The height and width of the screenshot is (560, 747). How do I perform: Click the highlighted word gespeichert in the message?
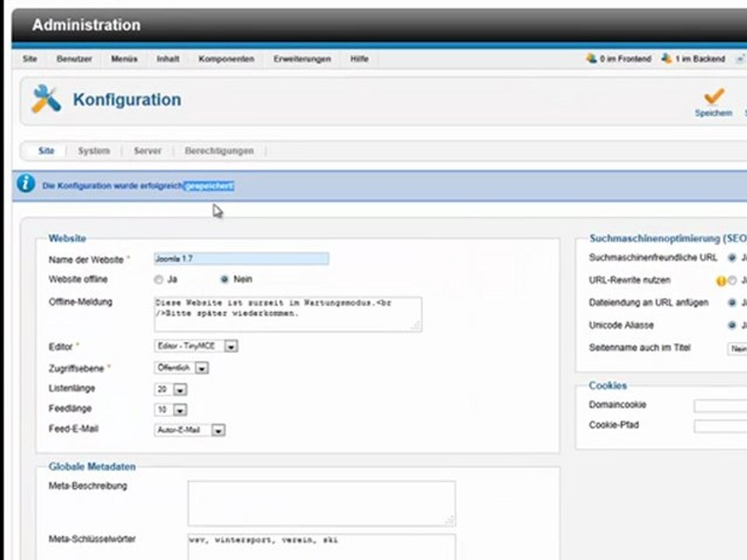[209, 186]
